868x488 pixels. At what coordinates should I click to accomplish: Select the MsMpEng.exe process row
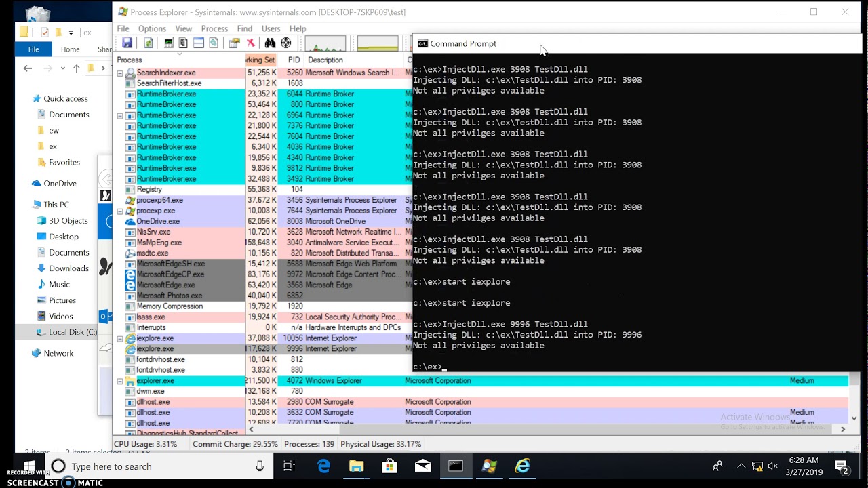263,242
